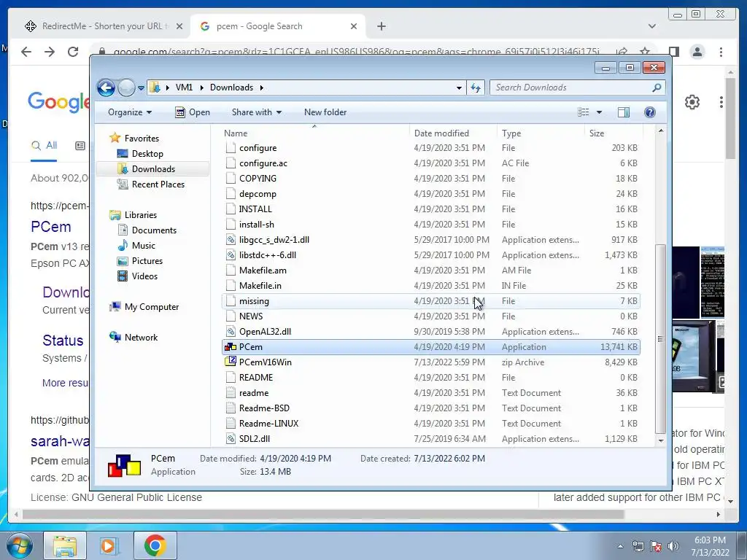Open Chrome three-dot menu
Screen dimensions: 747x560
pos(721,52)
